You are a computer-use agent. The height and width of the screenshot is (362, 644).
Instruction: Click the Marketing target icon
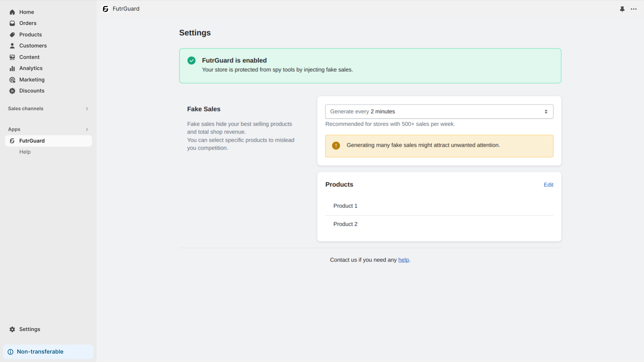pyautogui.click(x=12, y=80)
